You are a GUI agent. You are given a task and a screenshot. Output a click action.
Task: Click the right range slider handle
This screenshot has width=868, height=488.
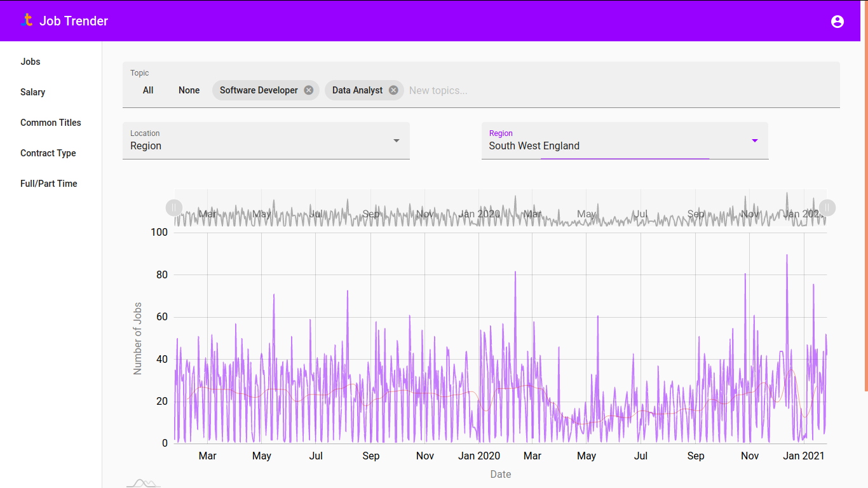827,208
